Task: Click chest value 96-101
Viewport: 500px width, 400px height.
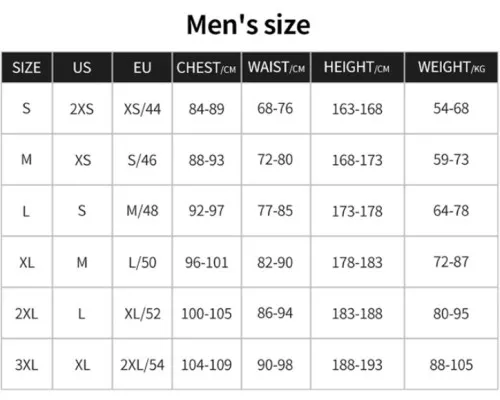Action: click(x=207, y=263)
